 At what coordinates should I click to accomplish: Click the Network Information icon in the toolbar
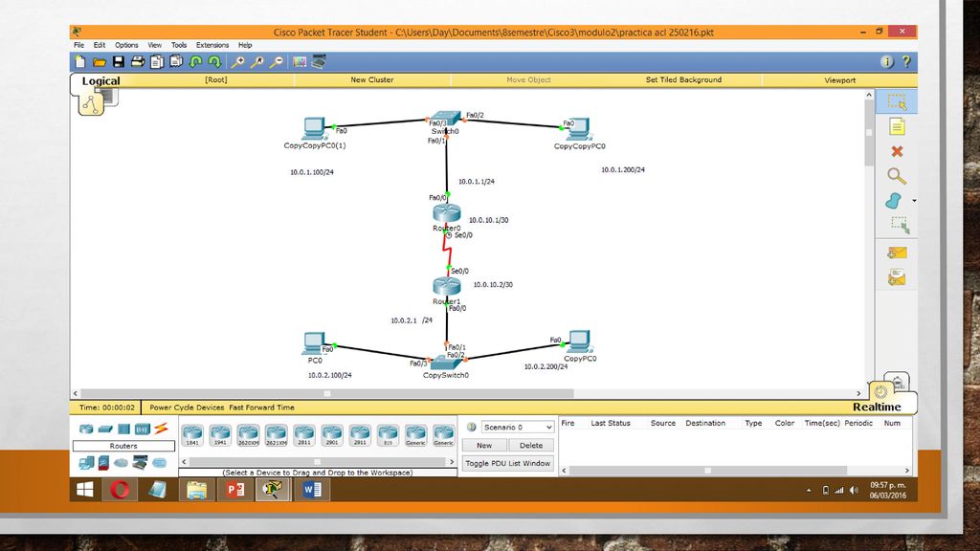pos(886,62)
